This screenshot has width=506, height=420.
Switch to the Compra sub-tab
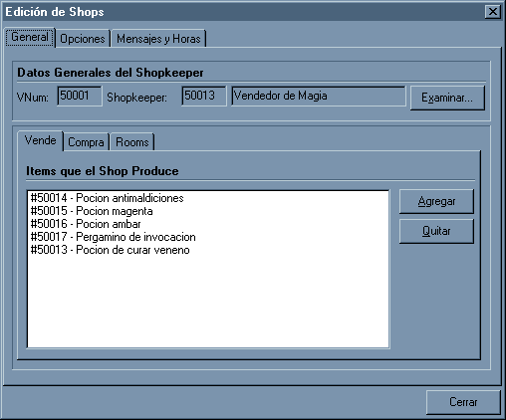coord(86,142)
